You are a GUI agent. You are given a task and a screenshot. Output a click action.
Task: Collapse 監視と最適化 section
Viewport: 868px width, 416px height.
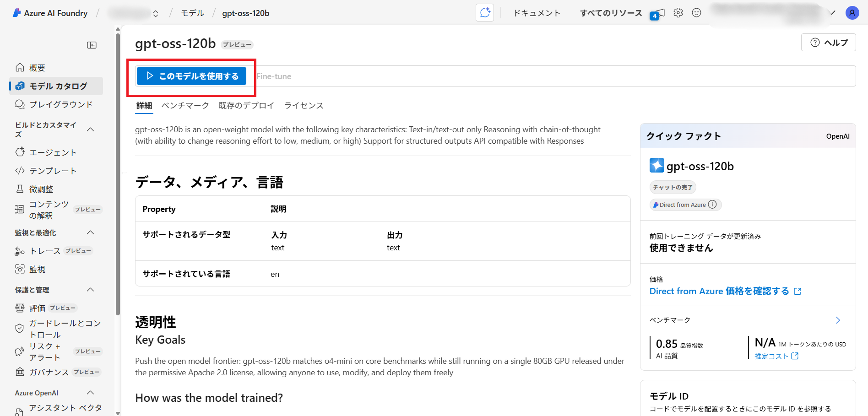tap(91, 232)
